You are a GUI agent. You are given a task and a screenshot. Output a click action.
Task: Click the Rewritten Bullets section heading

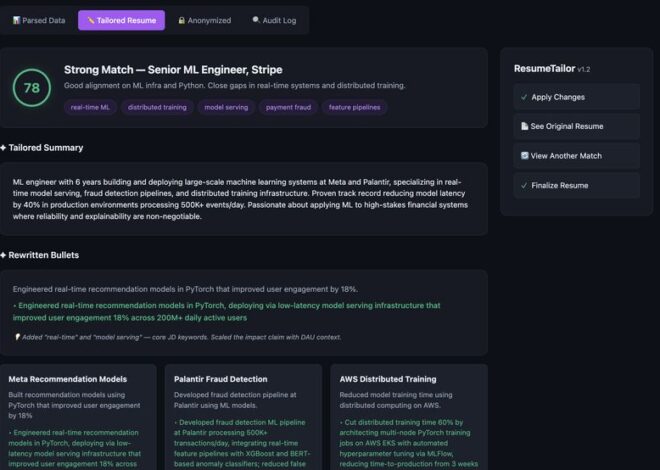pos(43,255)
